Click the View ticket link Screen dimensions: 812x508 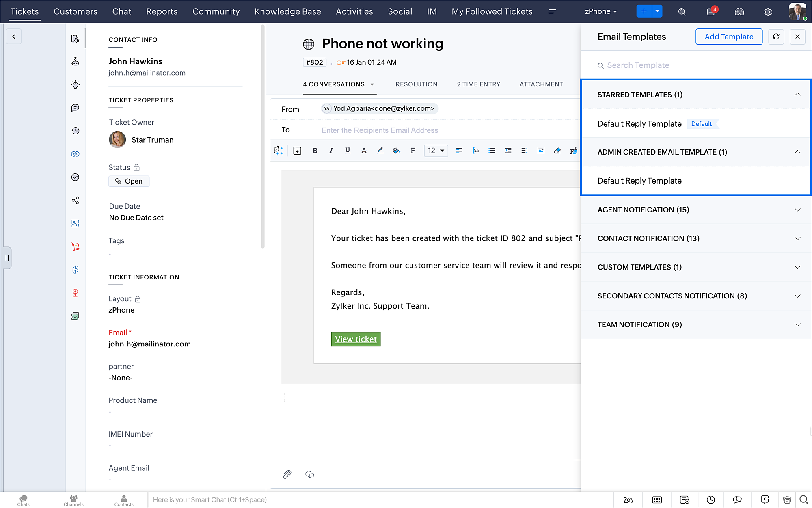(356, 339)
